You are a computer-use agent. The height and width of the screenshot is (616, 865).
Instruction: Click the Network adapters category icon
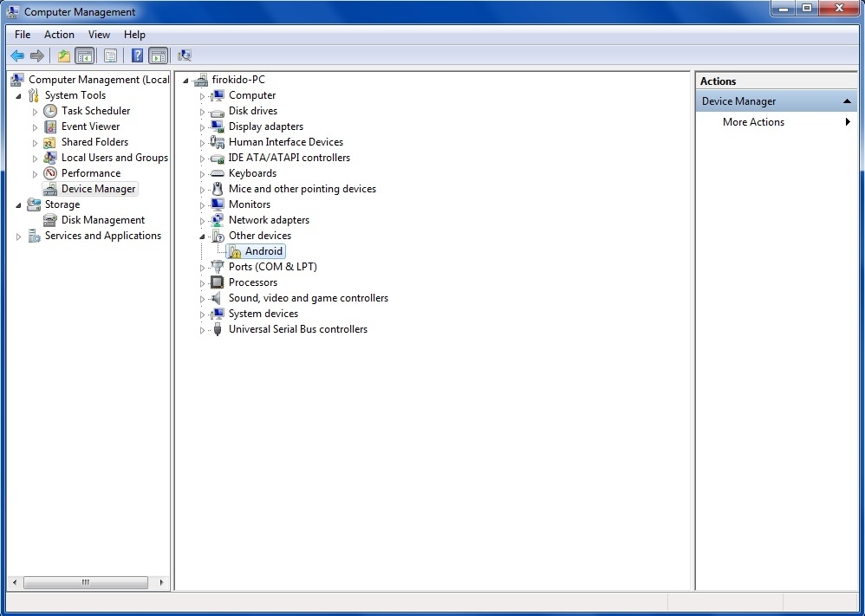218,220
